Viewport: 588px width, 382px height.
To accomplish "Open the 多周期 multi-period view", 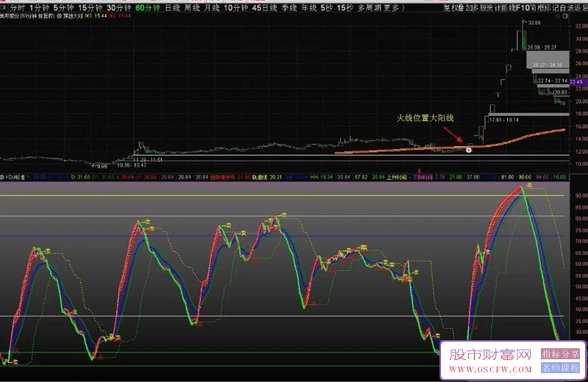I will [369, 7].
